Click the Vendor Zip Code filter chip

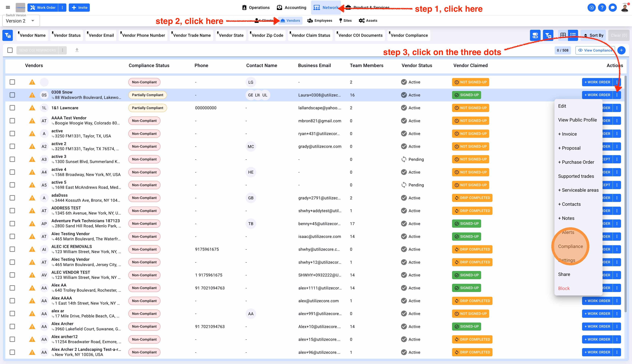click(x=267, y=35)
